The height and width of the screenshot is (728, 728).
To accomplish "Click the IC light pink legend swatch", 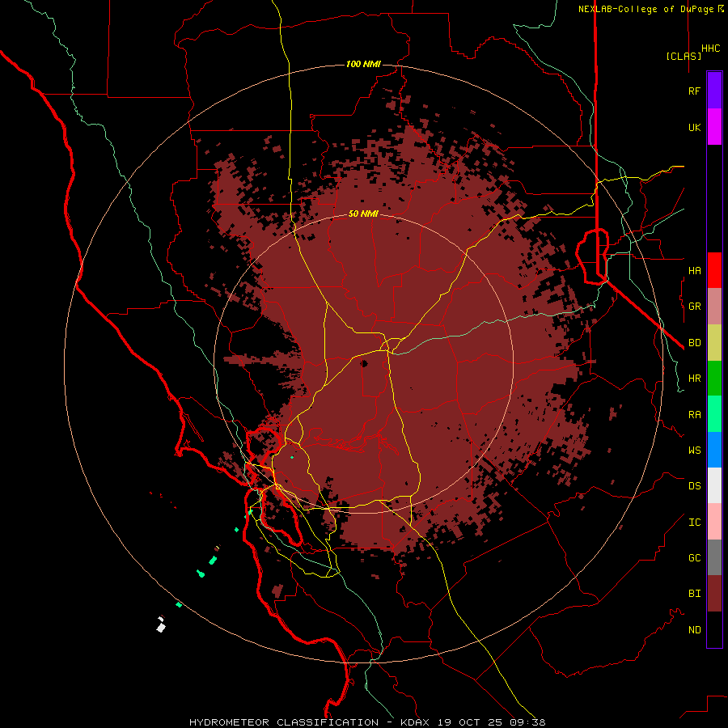I will 714,522.
